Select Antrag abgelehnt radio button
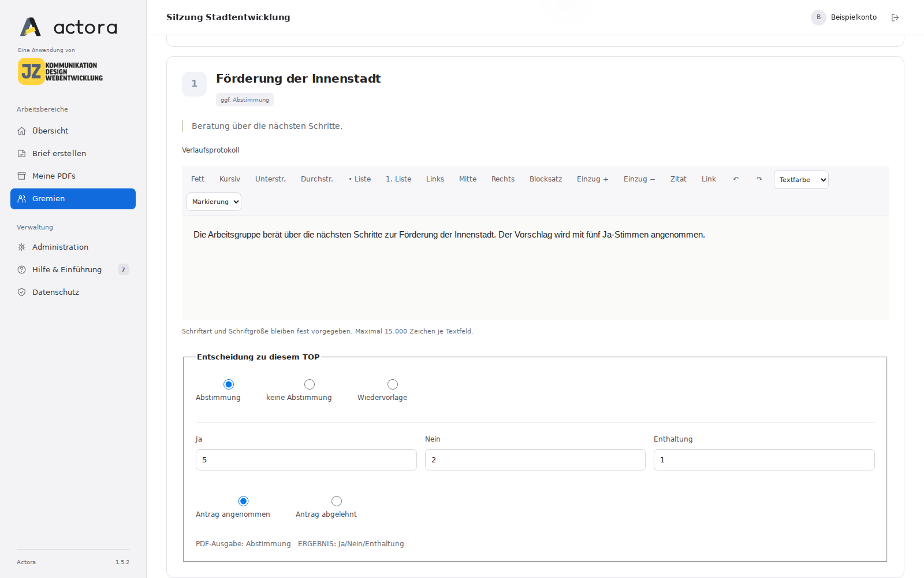This screenshot has height=578, width=924. (x=337, y=501)
